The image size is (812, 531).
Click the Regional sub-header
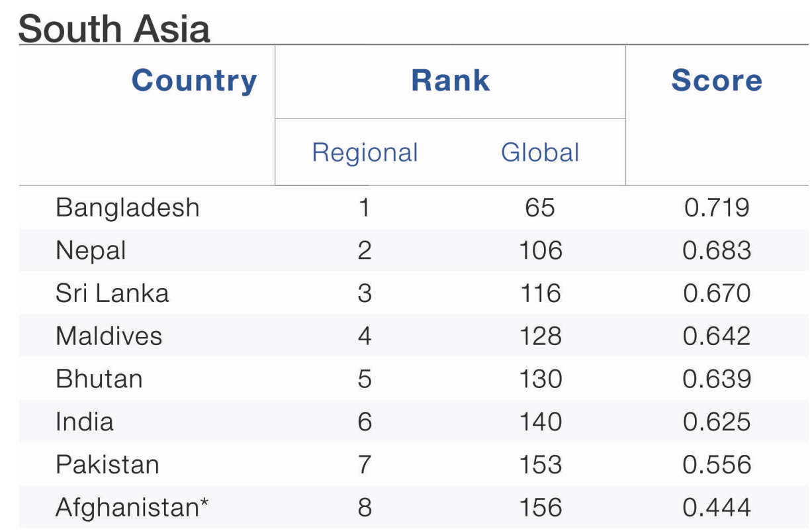365,152
